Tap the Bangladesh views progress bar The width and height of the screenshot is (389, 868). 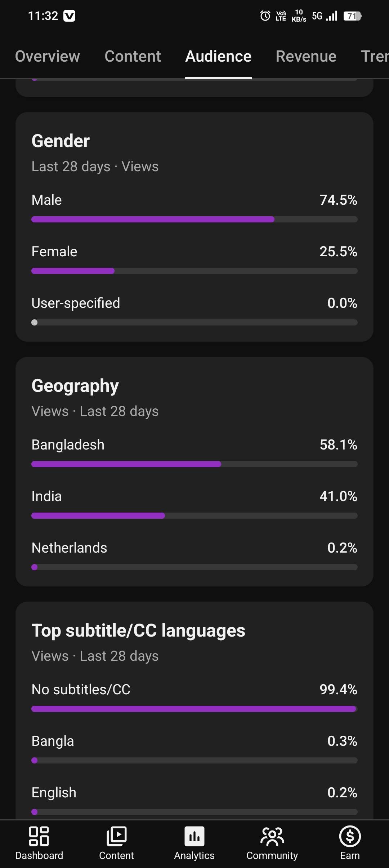[194, 464]
